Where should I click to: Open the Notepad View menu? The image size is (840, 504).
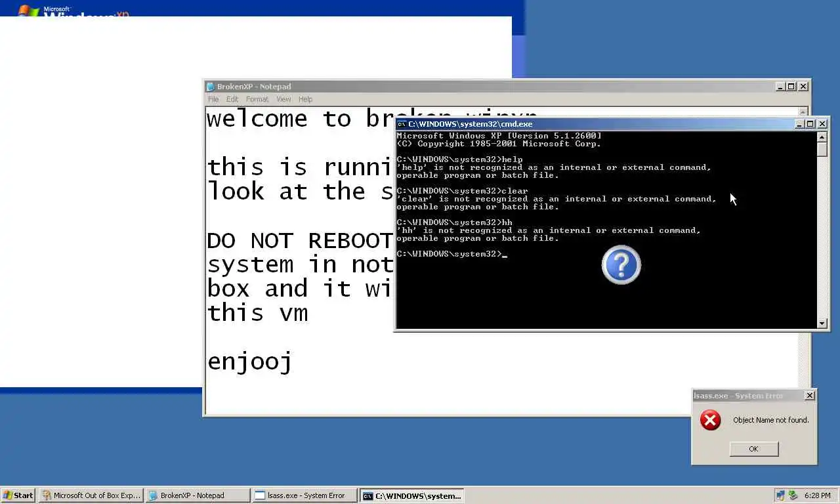coord(283,99)
